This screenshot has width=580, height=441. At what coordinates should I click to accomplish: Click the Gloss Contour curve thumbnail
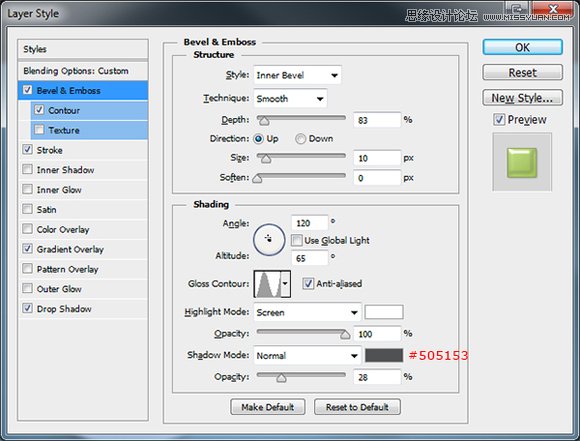click(267, 284)
